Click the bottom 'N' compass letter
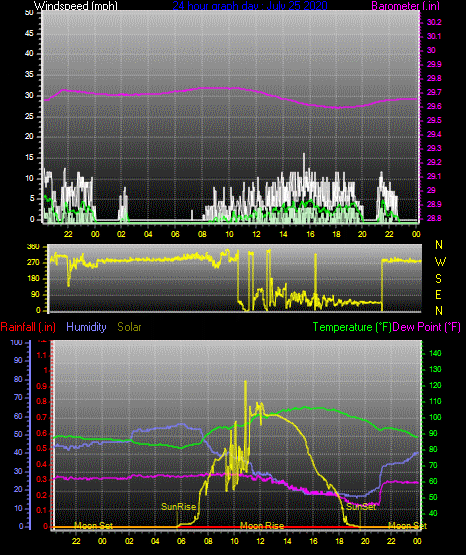Viewport: 466px width, 555px height. point(439,311)
